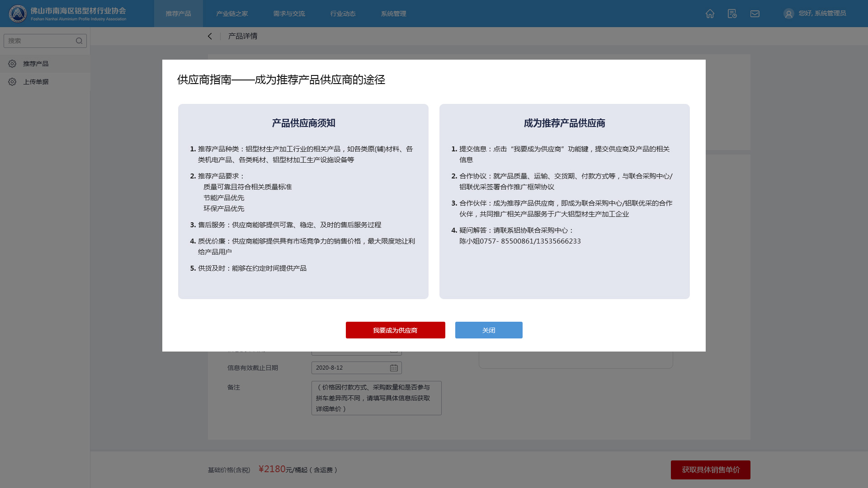Open the mail envelope icon
The width and height of the screenshot is (868, 488).
tap(755, 14)
